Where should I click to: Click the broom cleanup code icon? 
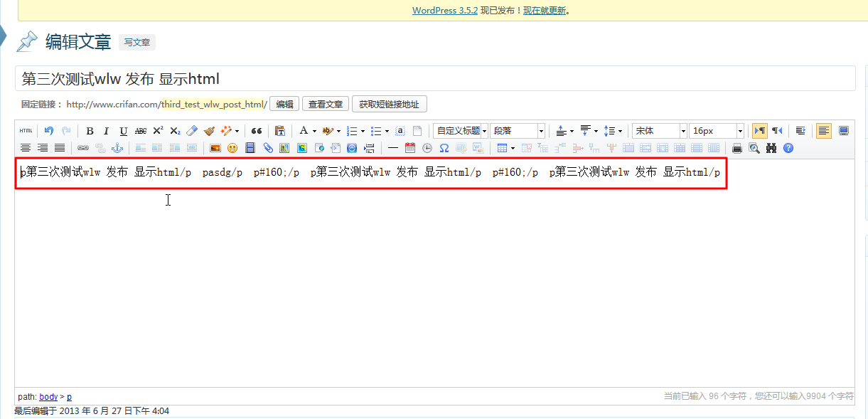(x=209, y=131)
